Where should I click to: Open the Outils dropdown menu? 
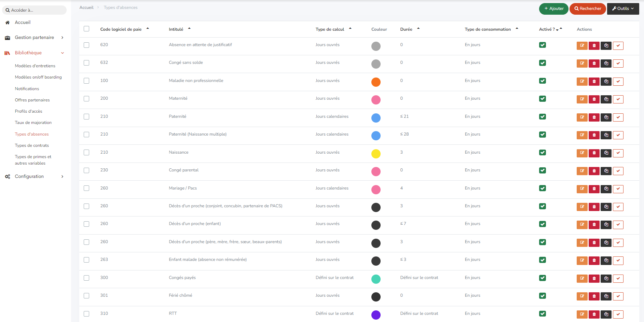[623, 9]
